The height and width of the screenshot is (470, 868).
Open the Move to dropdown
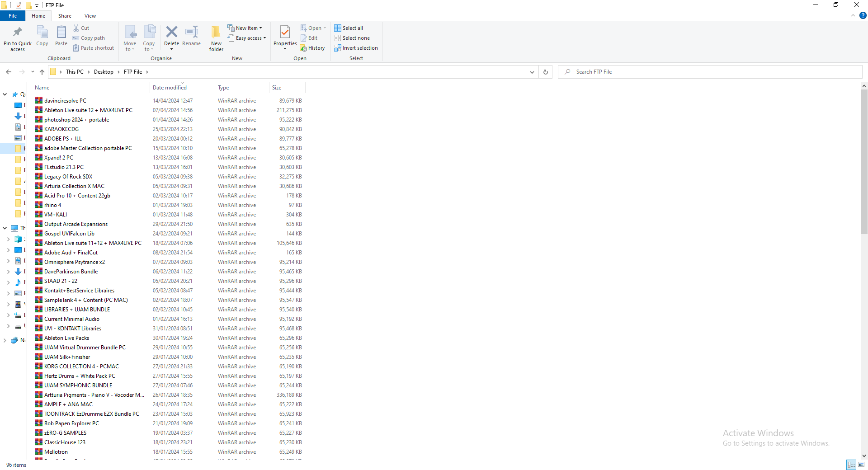click(x=130, y=38)
